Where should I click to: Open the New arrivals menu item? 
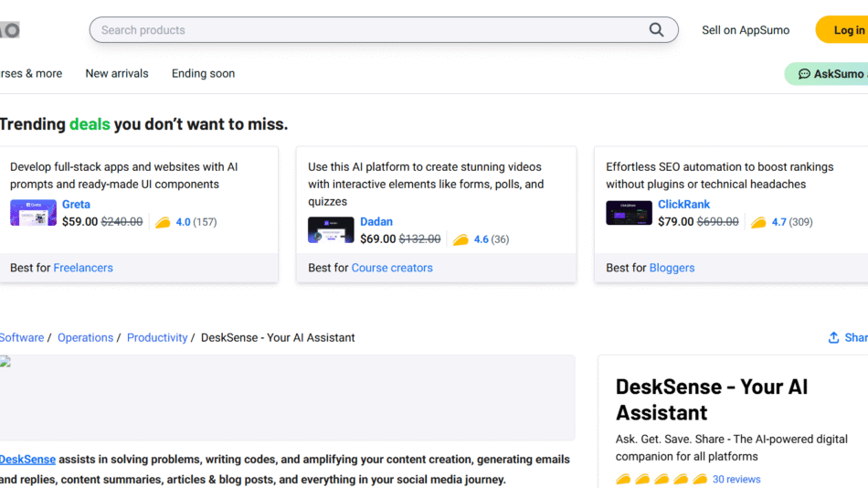pos(117,74)
